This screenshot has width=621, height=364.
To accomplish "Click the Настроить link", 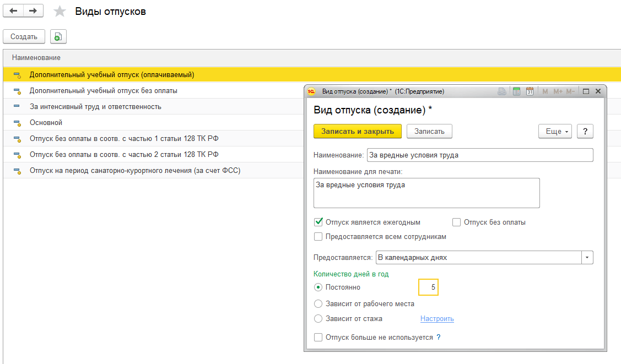I will 437,318.
